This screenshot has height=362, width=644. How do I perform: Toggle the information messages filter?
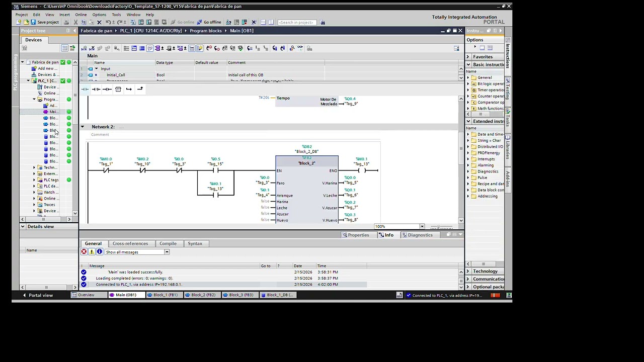[x=99, y=252]
